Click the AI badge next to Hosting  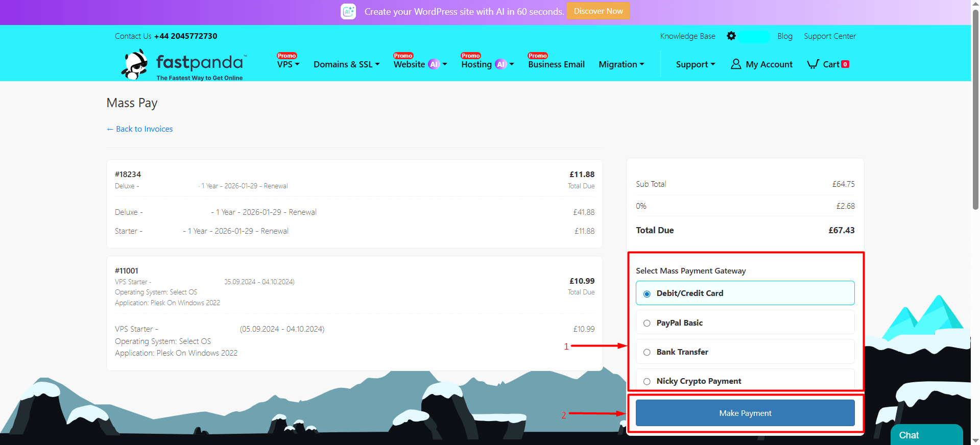coord(501,64)
